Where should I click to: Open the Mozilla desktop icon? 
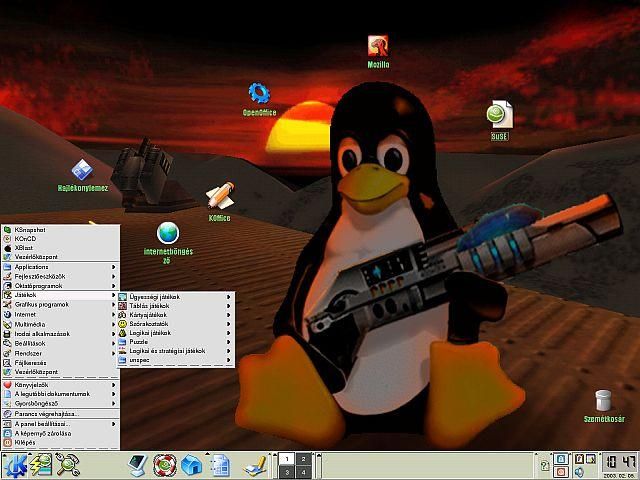[x=378, y=46]
